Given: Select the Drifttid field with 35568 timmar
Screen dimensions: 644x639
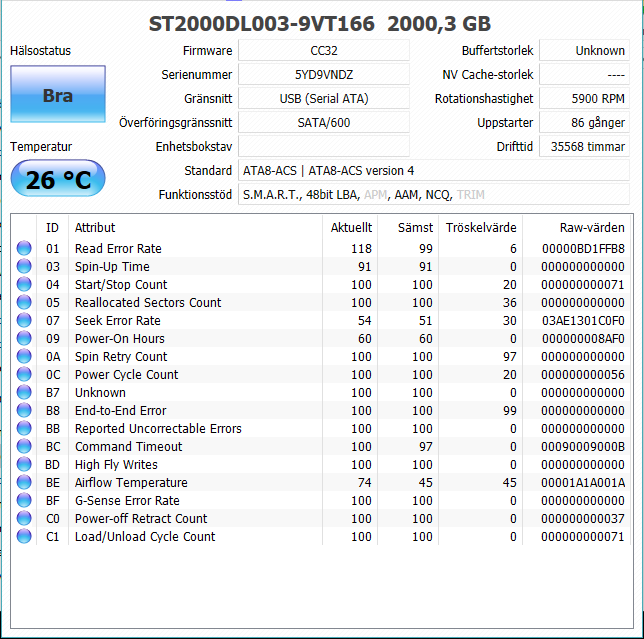Looking at the screenshot, I should pyautogui.click(x=584, y=146).
